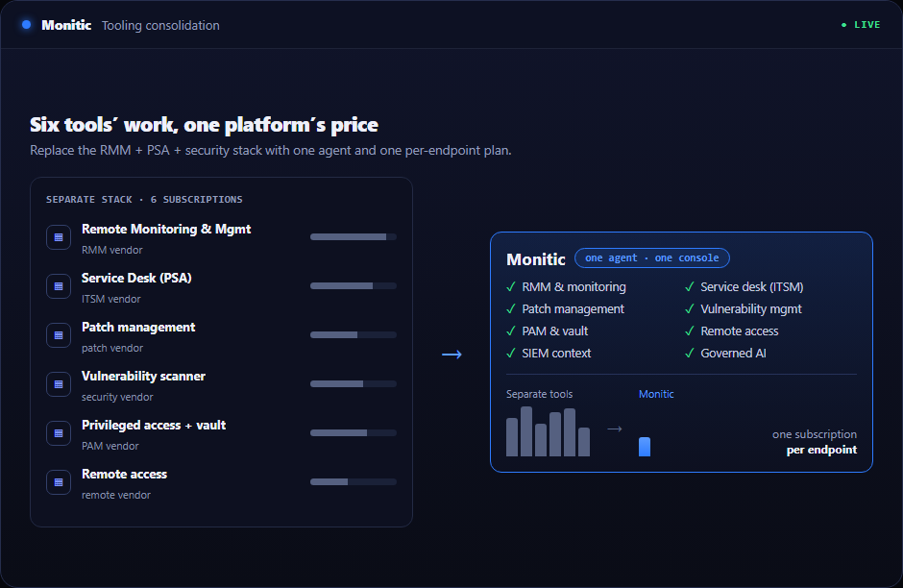Click the Remote access row icon
Screen dimensions: 903x588
tap(59, 482)
